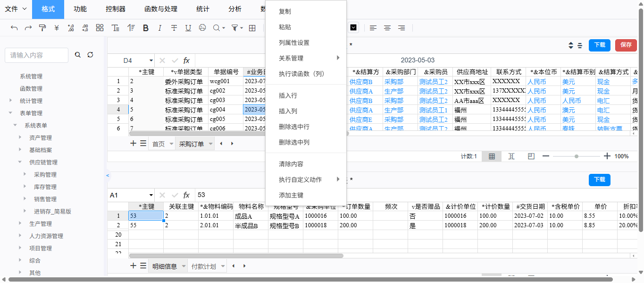Switch to the 付款计划 sheet tab
Viewport: 644px width, 283px height.
[x=203, y=266]
